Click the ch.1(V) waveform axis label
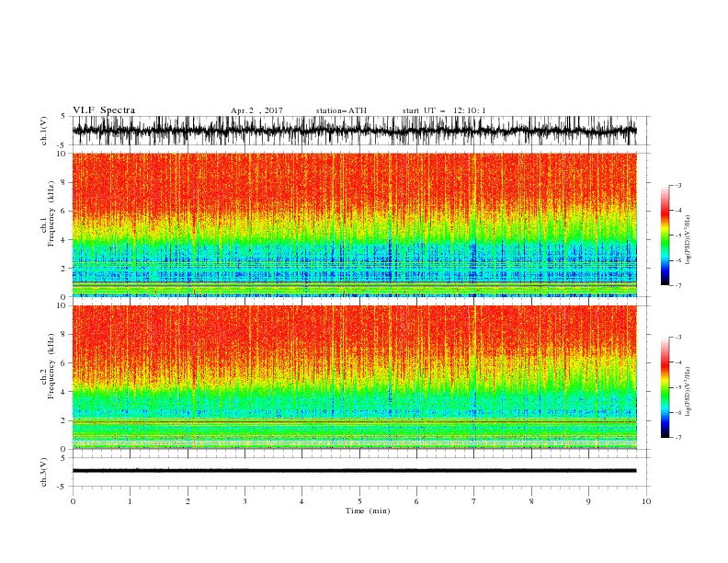Screen dimensions: 728x563 44,131
